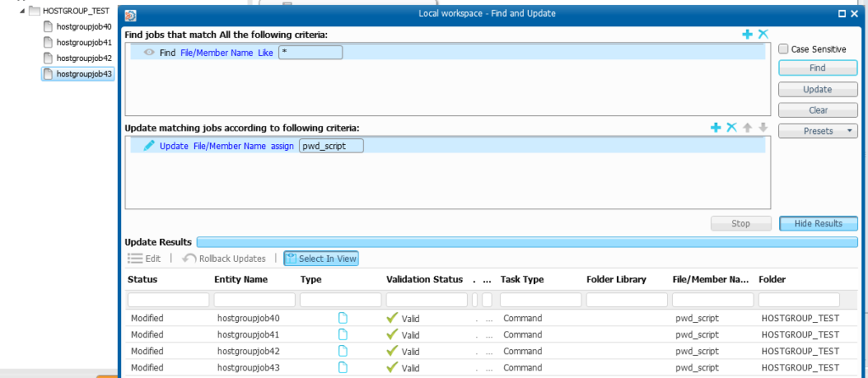868x378 pixels.
Task: Click the Find button
Action: [x=818, y=68]
